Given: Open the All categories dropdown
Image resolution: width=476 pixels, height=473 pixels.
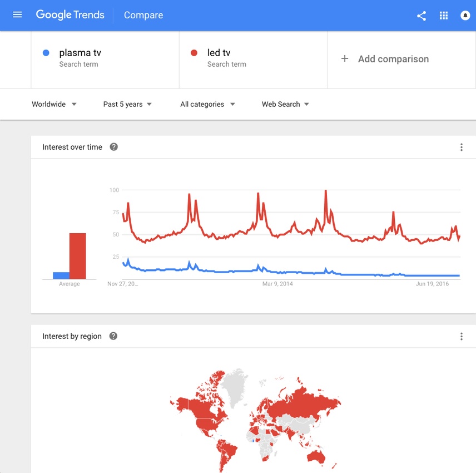Looking at the screenshot, I should [x=207, y=104].
